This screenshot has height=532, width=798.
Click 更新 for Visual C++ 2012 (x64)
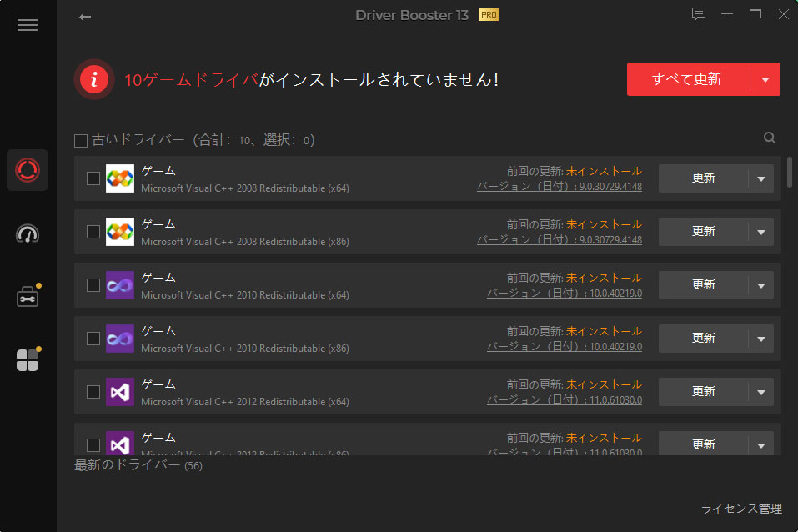703,392
